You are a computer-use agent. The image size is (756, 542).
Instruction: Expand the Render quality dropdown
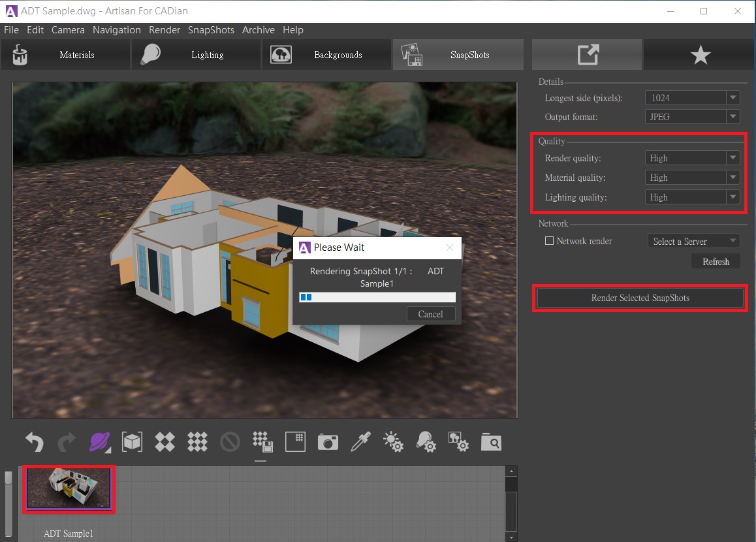(733, 158)
